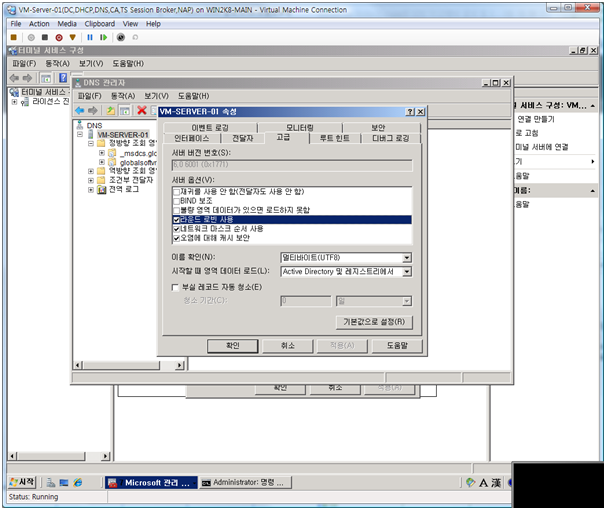This screenshot has height=510, width=606.
Task: Open the '이름 확인' dropdown (멀티바이트 UTF8)
Action: 407,258
